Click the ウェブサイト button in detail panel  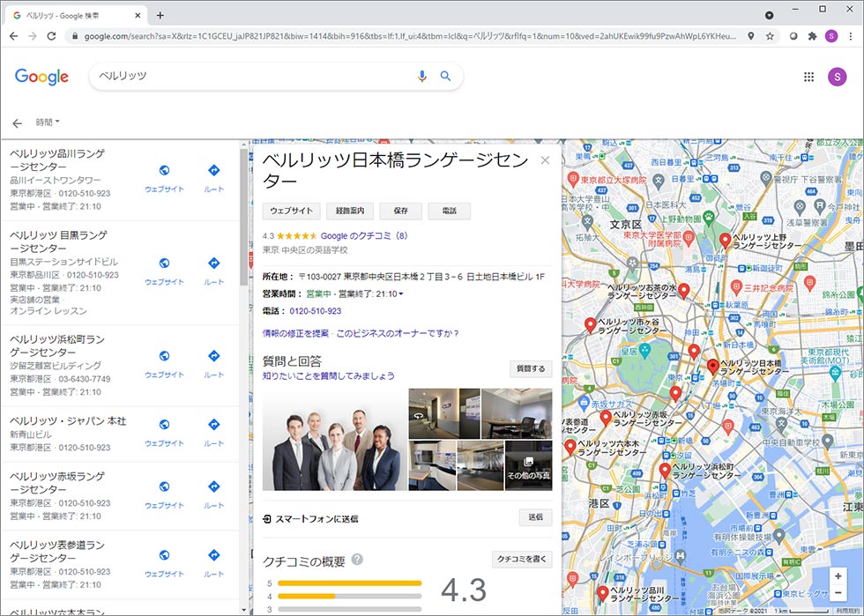tap(291, 211)
